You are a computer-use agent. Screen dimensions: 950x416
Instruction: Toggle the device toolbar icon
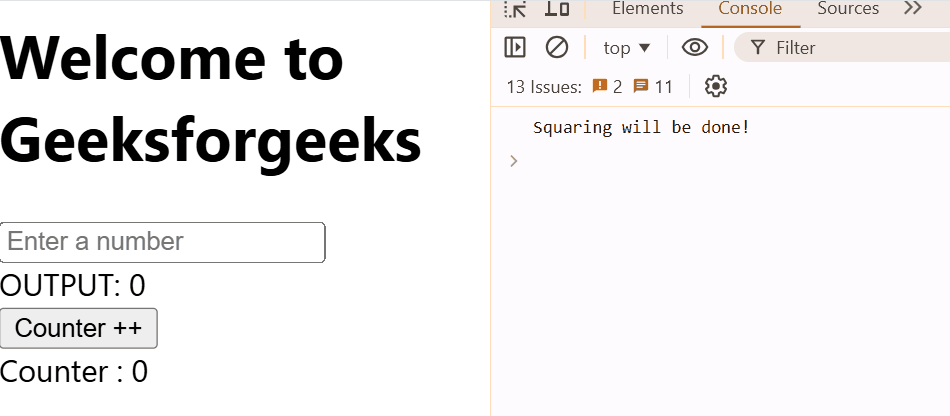click(557, 9)
